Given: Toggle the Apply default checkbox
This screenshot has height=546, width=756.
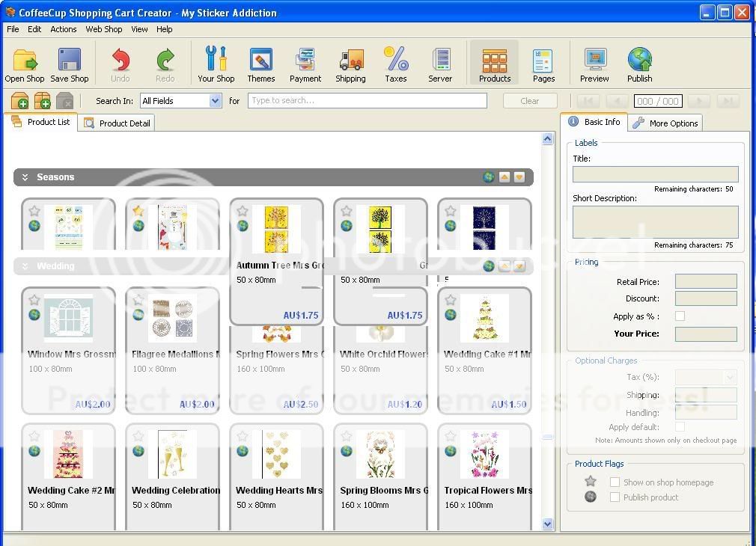Looking at the screenshot, I should 680,426.
